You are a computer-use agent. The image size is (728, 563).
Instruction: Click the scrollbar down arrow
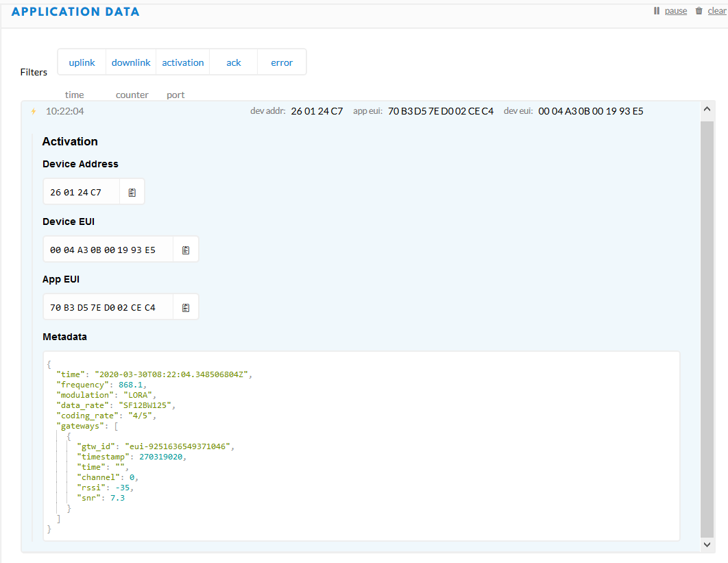(x=708, y=544)
